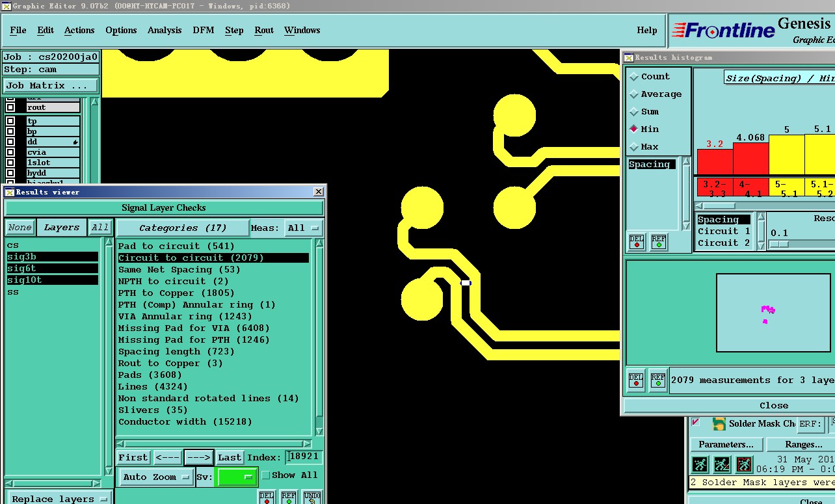This screenshot has width=835, height=504.
Task: Toggle bp layer display box
Action: tap(10, 131)
